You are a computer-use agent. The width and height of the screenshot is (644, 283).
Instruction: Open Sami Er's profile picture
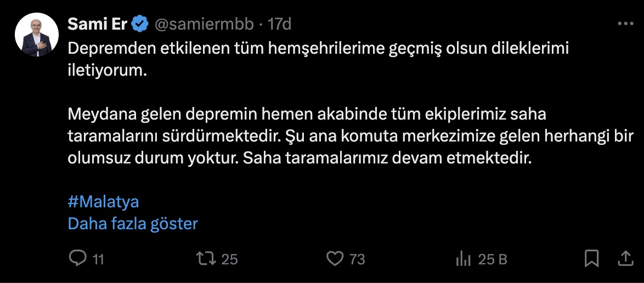36,35
